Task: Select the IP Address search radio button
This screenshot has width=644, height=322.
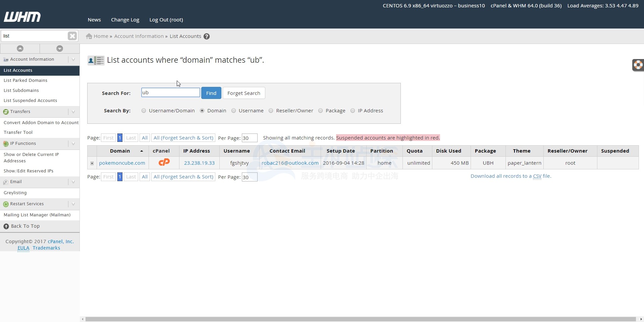Action: pos(353,111)
